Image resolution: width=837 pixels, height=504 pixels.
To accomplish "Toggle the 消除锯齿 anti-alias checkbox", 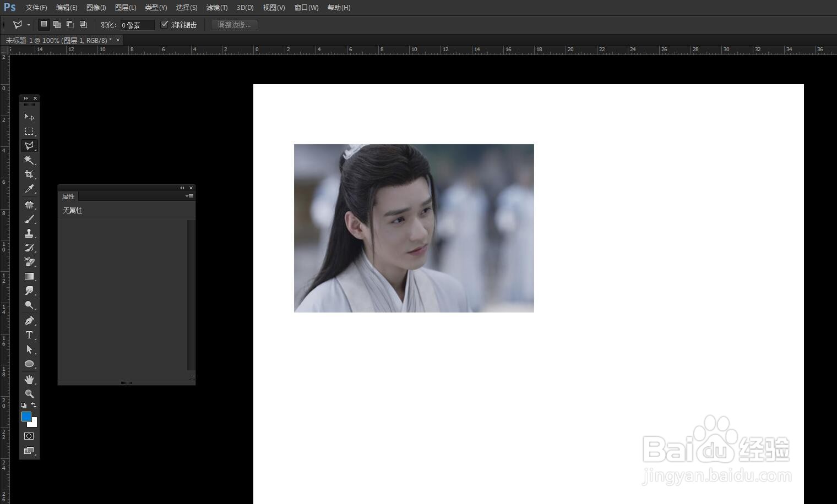I will [164, 24].
